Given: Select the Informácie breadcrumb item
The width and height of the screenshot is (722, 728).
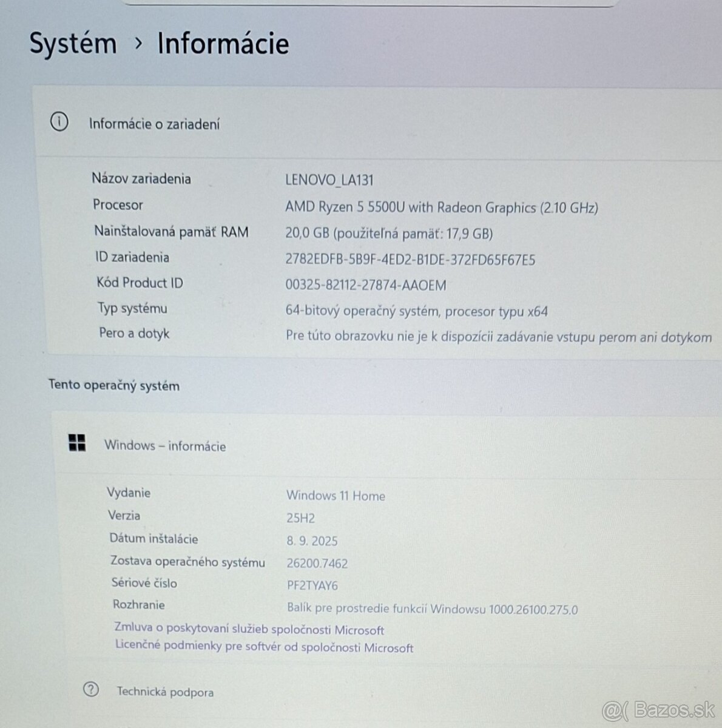Looking at the screenshot, I should (x=223, y=43).
